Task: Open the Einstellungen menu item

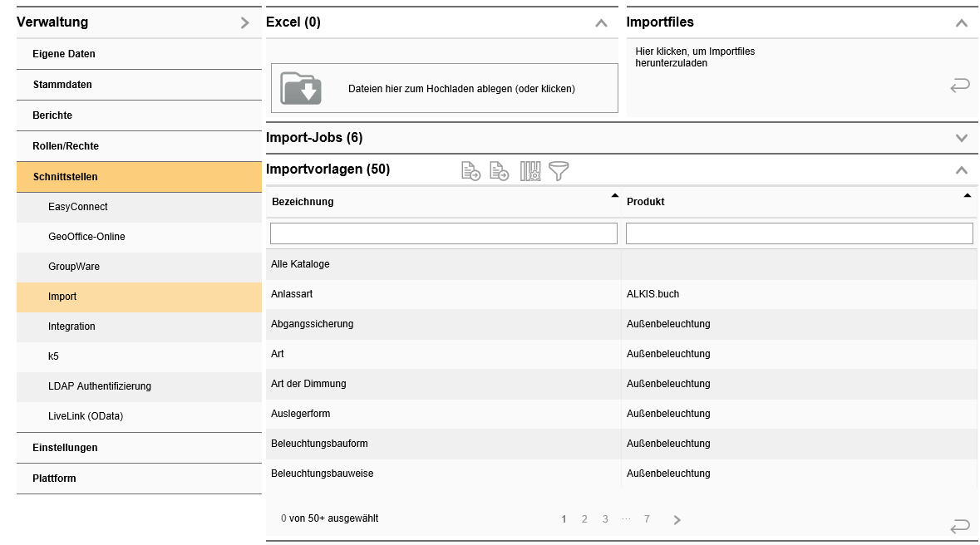Action: click(x=65, y=448)
